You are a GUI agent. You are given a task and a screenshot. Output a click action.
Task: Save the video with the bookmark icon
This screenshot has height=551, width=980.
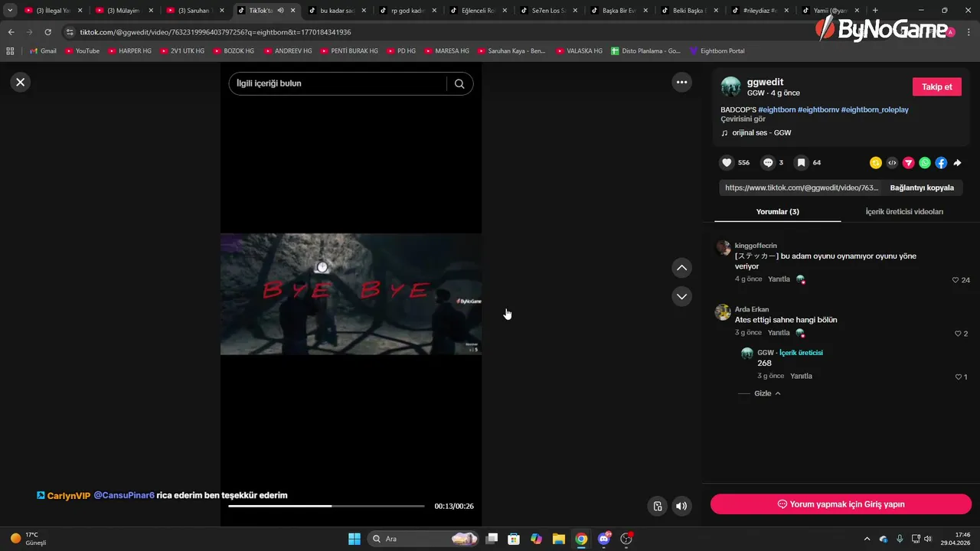801,162
